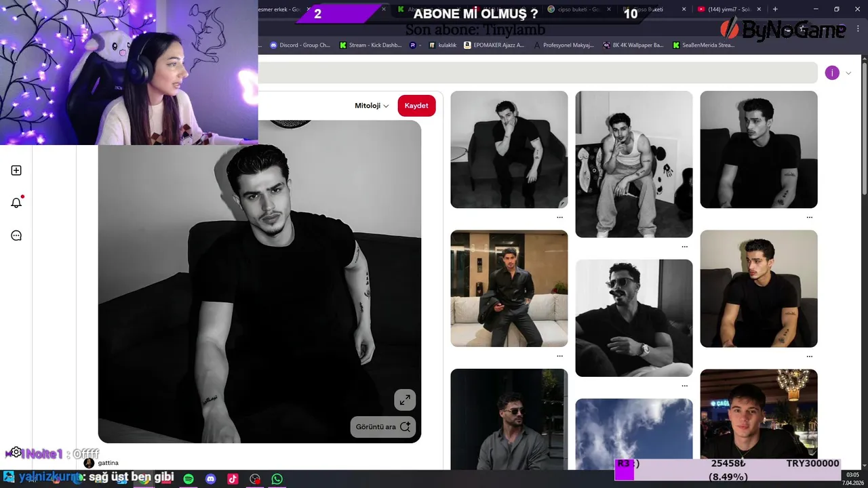Open the messages speech-bubble icon
This screenshot has height=488, width=868.
16,235
